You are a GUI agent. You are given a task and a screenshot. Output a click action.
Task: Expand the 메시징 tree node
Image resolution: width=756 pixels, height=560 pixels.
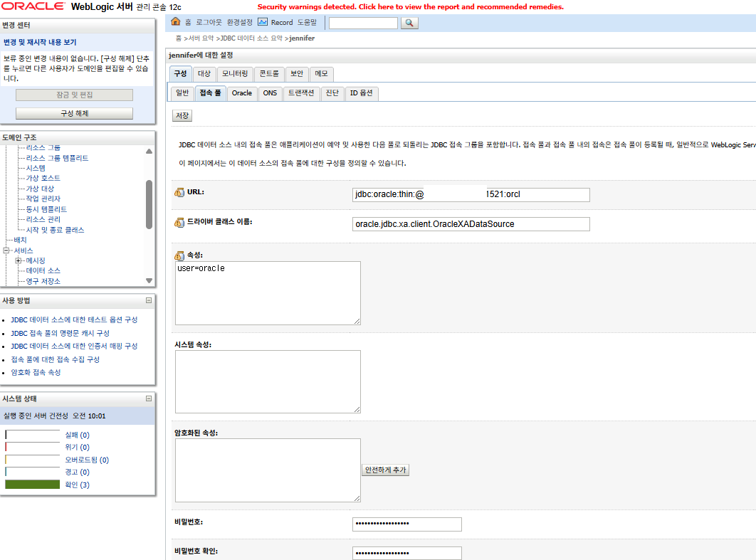(x=19, y=260)
